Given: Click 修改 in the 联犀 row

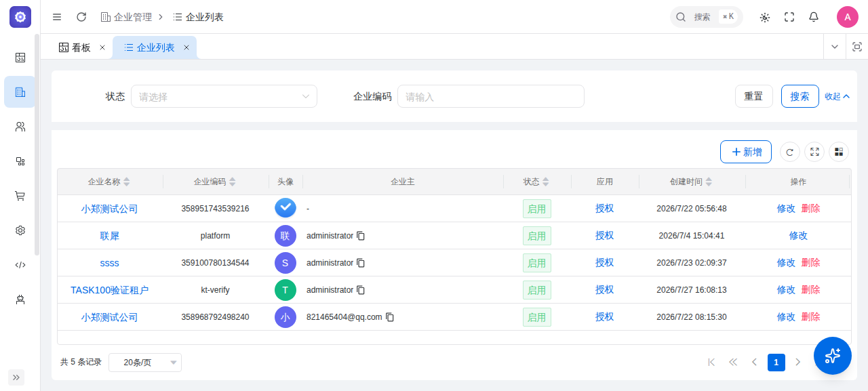Looking at the screenshot, I should tap(798, 236).
